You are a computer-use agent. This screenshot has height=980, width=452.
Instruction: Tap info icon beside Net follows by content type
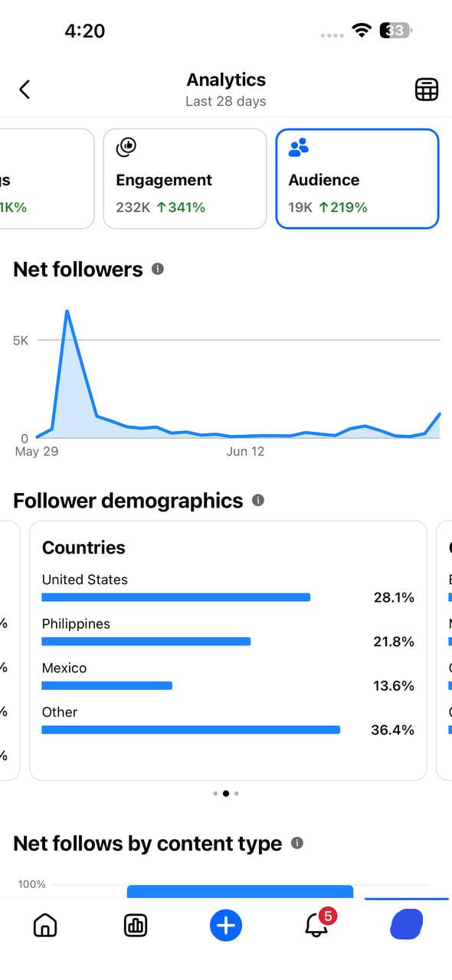click(x=297, y=843)
